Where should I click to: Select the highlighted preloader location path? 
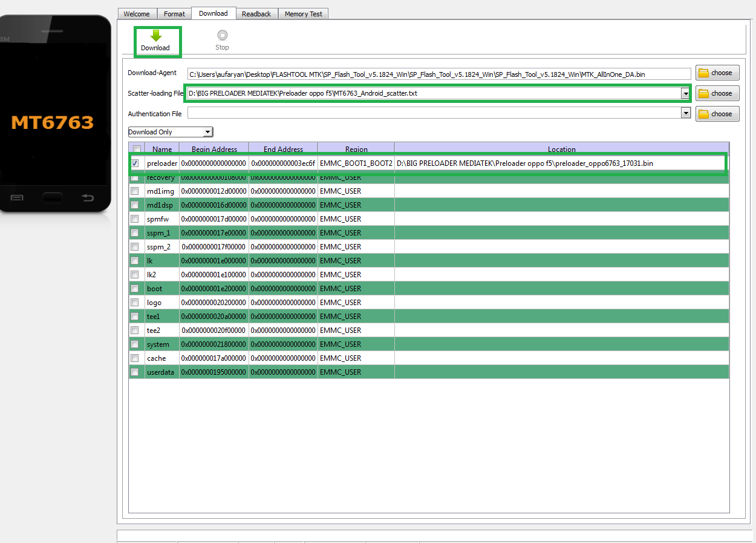click(x=526, y=163)
